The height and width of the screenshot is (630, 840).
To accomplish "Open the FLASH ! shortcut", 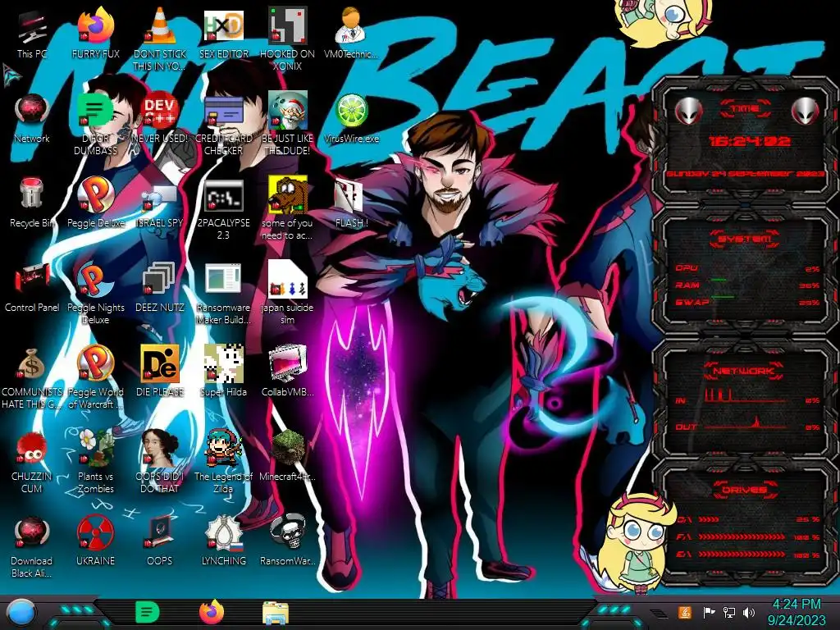I will [351, 203].
